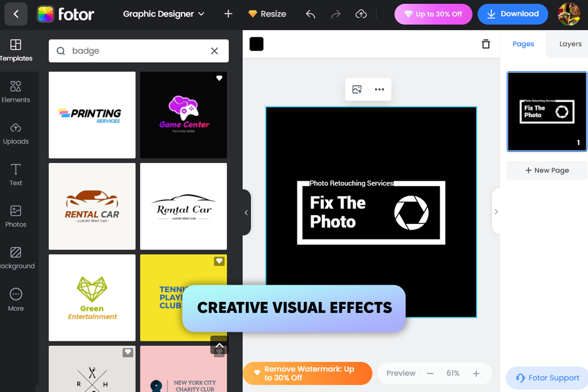Open the Photos panel
The image size is (588, 392).
pos(16,216)
